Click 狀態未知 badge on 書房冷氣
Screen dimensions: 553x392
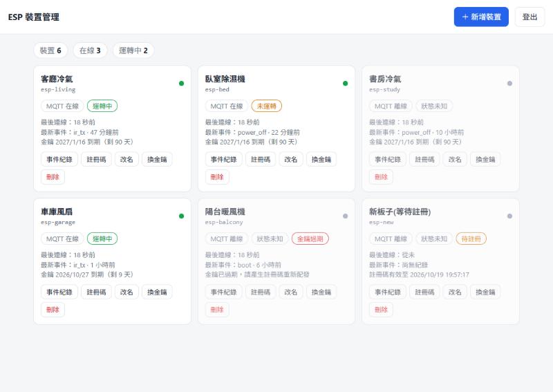(434, 106)
